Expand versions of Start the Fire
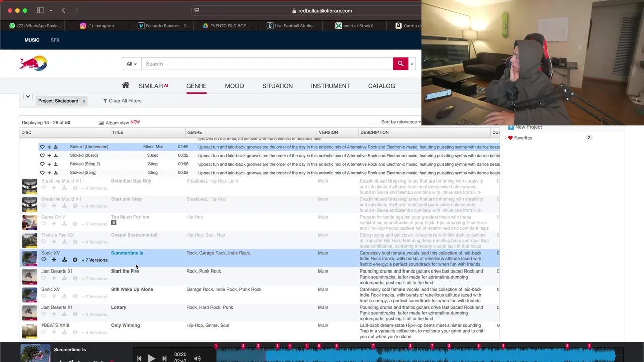The height and width of the screenshot is (362, 644). click(x=95, y=278)
